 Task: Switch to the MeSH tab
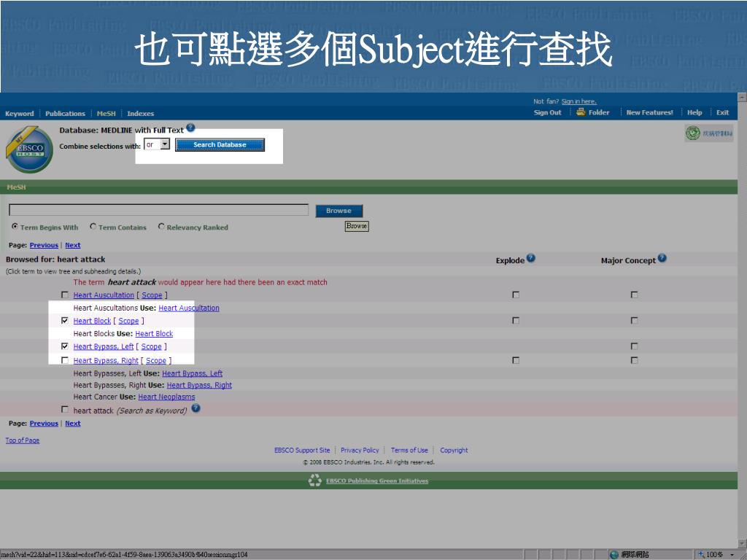107,113
